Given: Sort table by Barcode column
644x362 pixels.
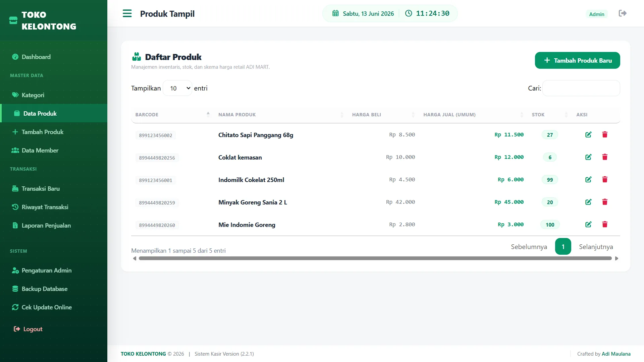Looking at the screenshot, I should [172, 115].
